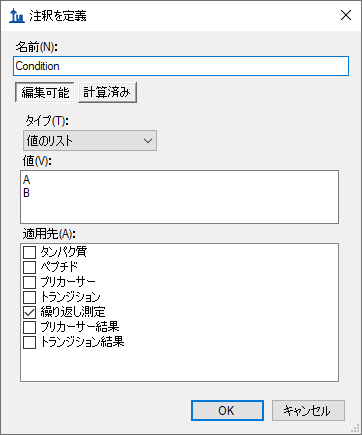The image size is (362, 435).
Task: Click the Skyline app icon in title bar
Action: (x=17, y=15)
